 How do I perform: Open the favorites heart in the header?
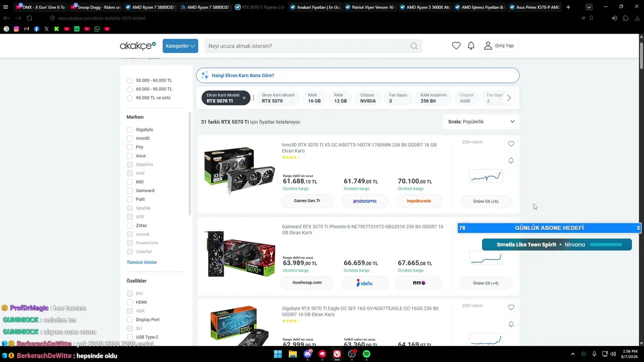pyautogui.click(x=456, y=46)
